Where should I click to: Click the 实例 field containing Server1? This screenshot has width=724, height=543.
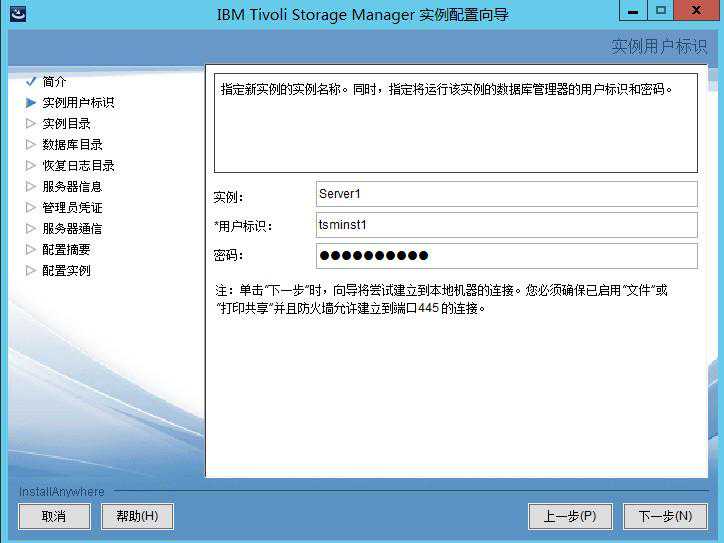505,194
